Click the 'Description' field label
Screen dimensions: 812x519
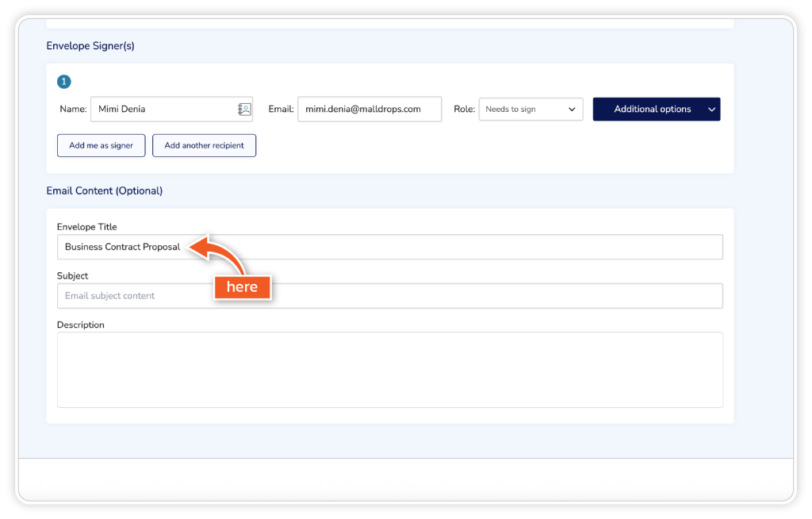pyautogui.click(x=80, y=325)
